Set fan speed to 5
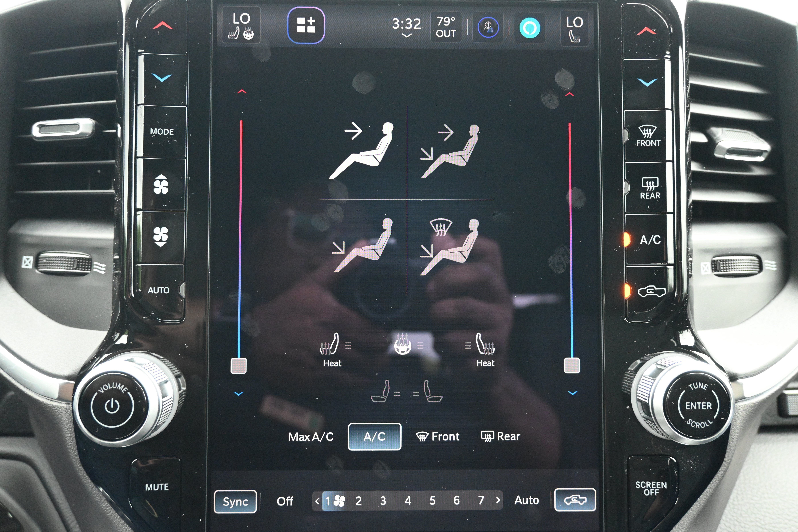The height and width of the screenshot is (532, 798). coord(432,500)
